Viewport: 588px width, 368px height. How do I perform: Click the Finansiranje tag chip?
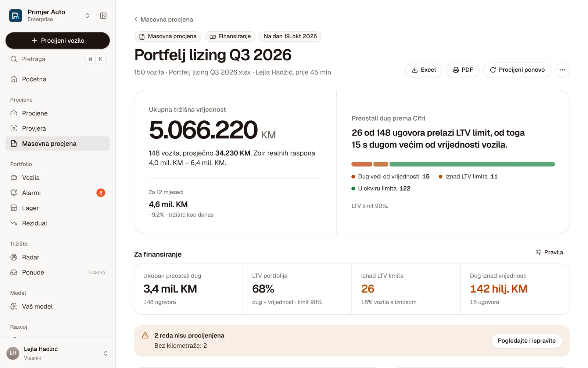tap(230, 36)
